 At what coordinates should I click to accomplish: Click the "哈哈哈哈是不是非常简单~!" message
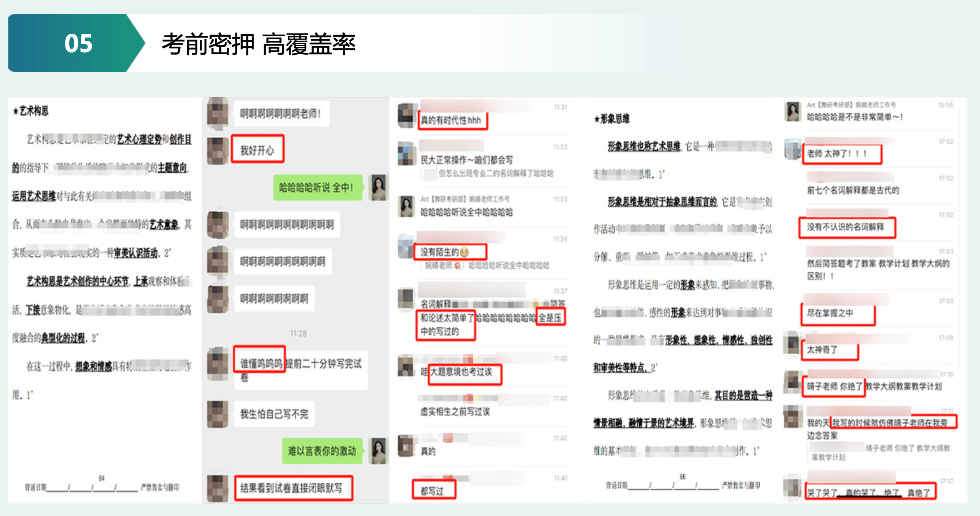855,117
